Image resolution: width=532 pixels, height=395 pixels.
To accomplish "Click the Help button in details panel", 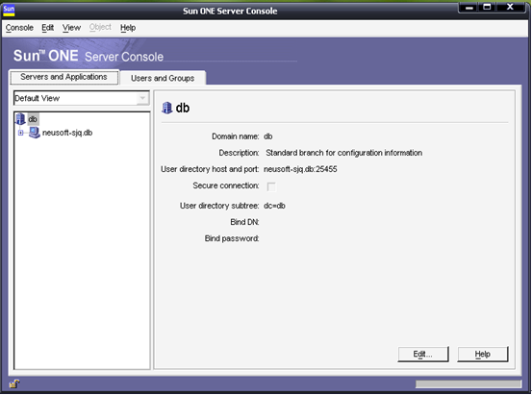I will 483,354.
